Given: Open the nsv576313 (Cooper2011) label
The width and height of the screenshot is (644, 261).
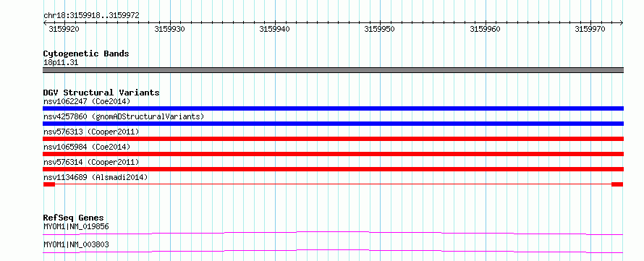Looking at the screenshot, I should tap(91, 132).
